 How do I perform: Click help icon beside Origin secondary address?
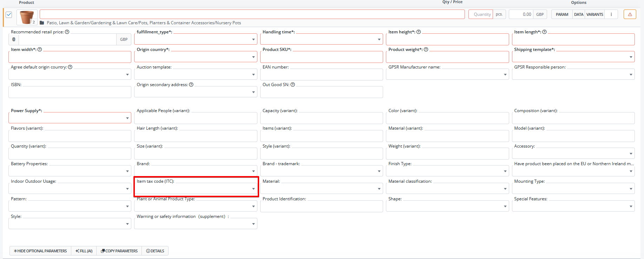click(191, 85)
